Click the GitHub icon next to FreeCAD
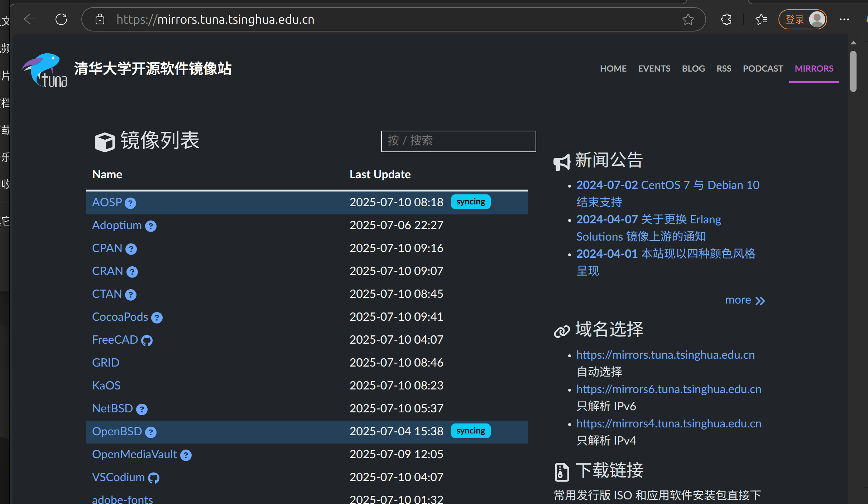The image size is (868, 504). tap(147, 340)
